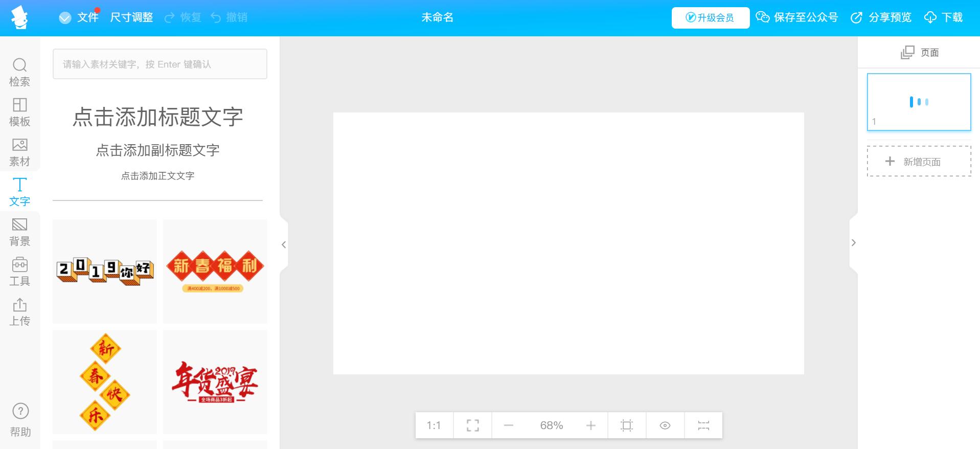Select the 新春快乐 text template
Viewport: 980px width, 449px height.
click(x=105, y=381)
